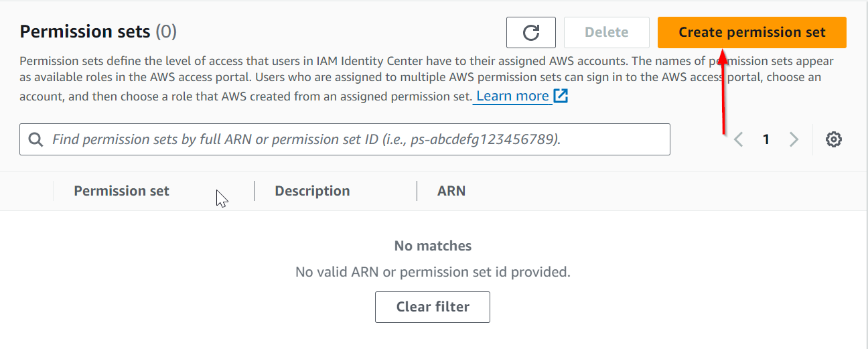Select page number 1 in pagination
This screenshot has width=868, height=349.
click(766, 139)
